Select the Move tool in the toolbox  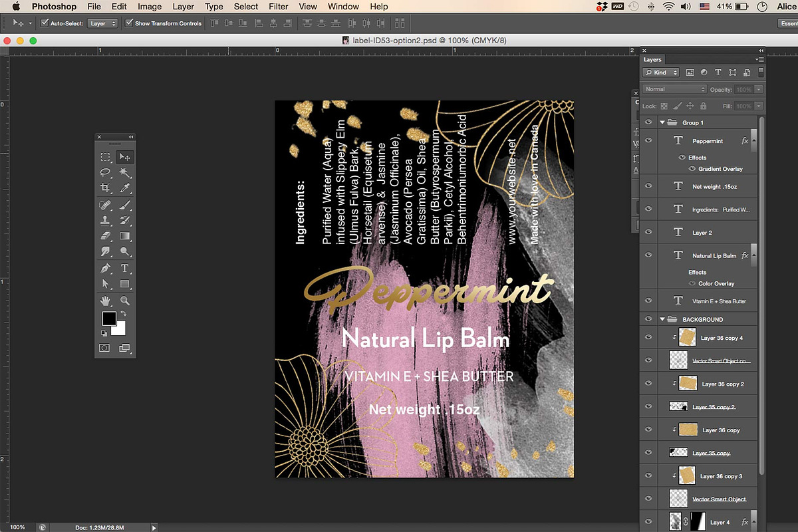[x=124, y=158]
